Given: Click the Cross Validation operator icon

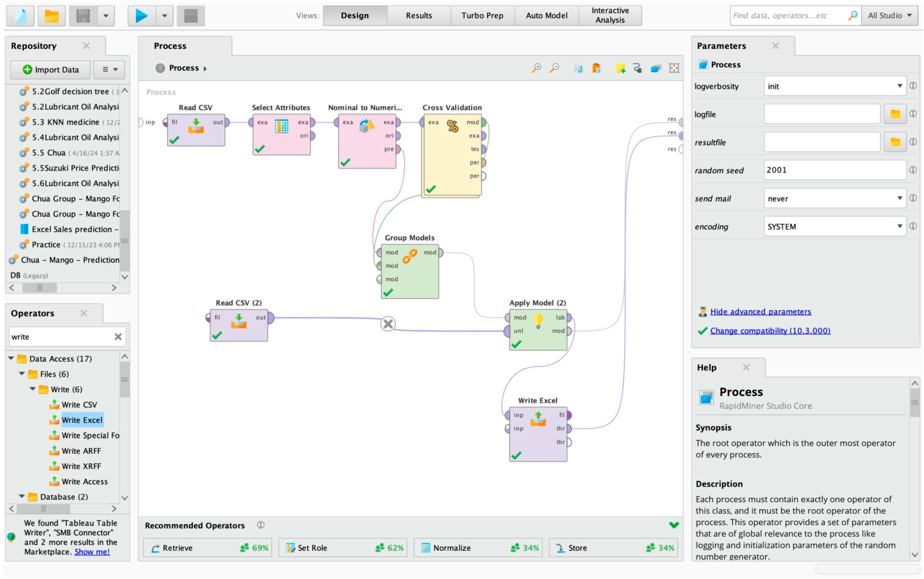Looking at the screenshot, I should pyautogui.click(x=452, y=126).
